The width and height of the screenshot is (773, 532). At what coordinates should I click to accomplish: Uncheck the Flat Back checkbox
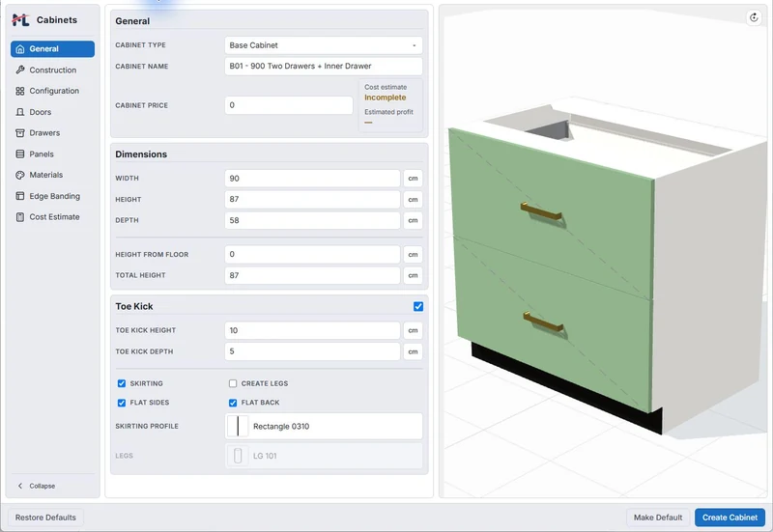point(233,403)
